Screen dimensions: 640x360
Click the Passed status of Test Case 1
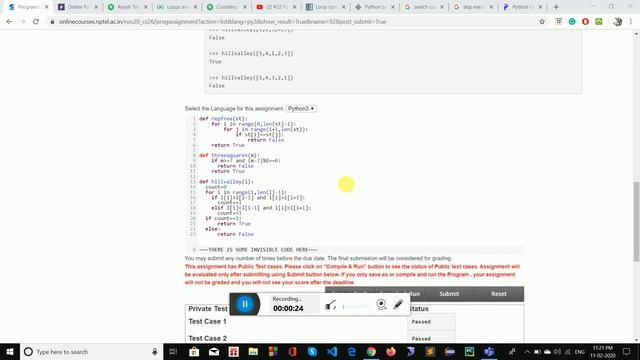(421, 322)
